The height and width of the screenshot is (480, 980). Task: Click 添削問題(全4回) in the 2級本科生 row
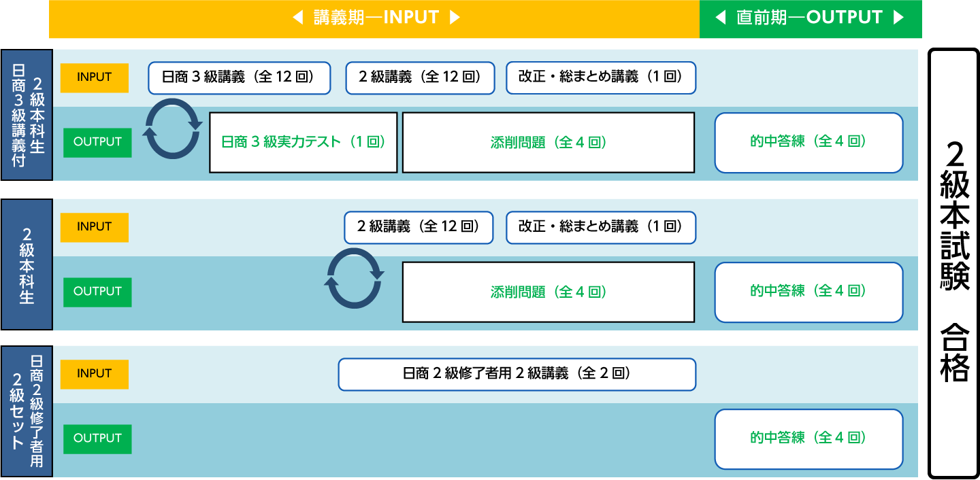coord(548,292)
